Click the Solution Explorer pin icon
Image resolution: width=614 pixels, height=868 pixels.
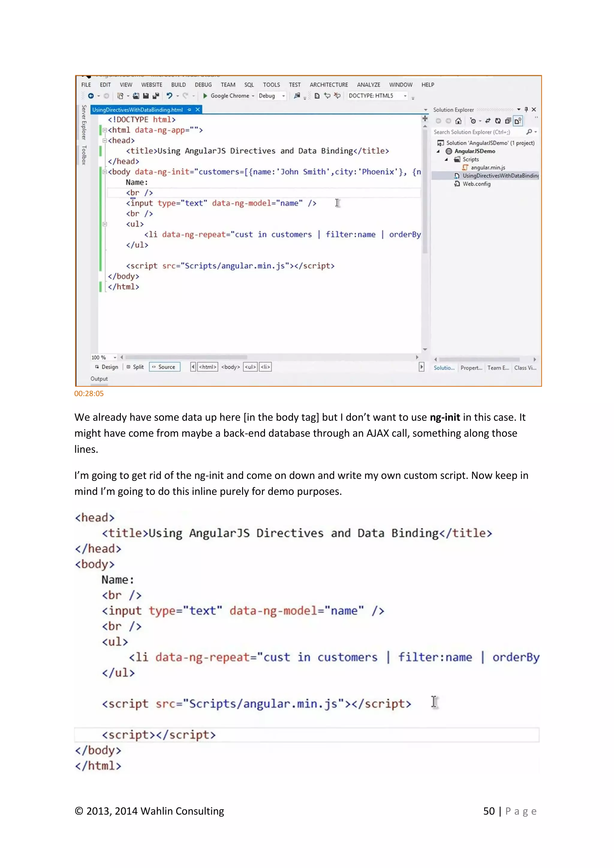click(x=526, y=110)
